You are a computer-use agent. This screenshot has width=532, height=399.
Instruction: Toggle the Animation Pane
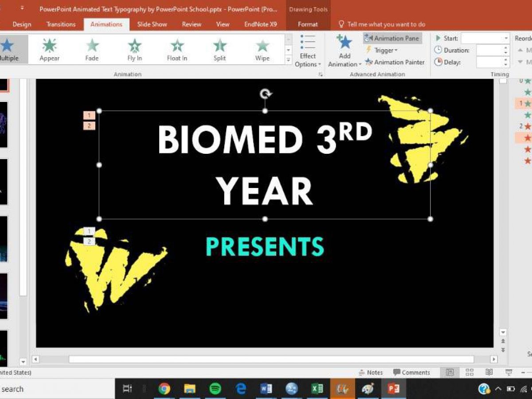[x=392, y=39]
